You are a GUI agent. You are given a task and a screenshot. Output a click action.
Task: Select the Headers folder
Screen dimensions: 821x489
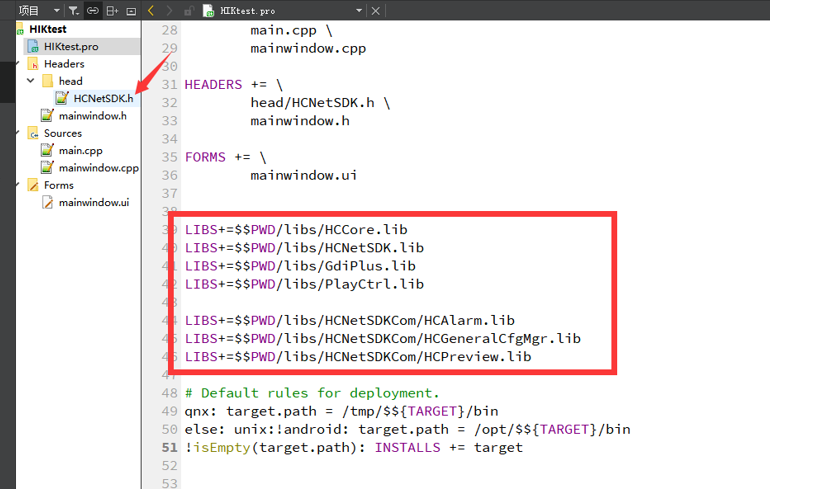[x=64, y=63]
